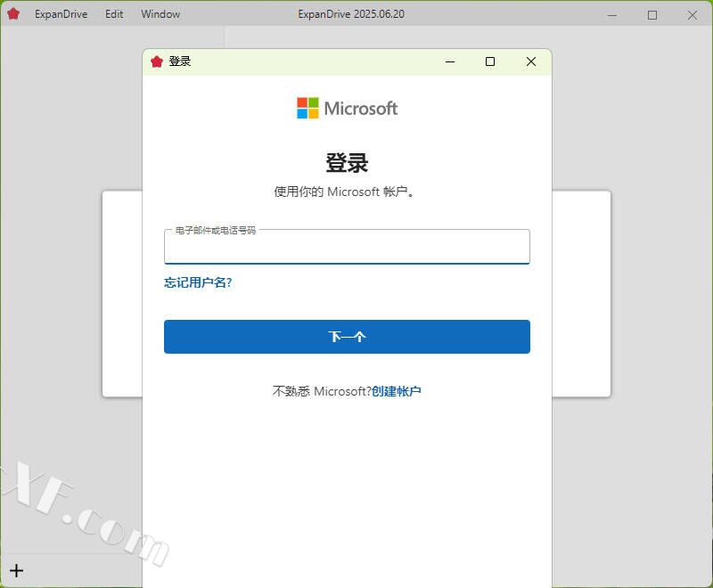
Task: Click the blue 下一个 button
Action: 347,337
